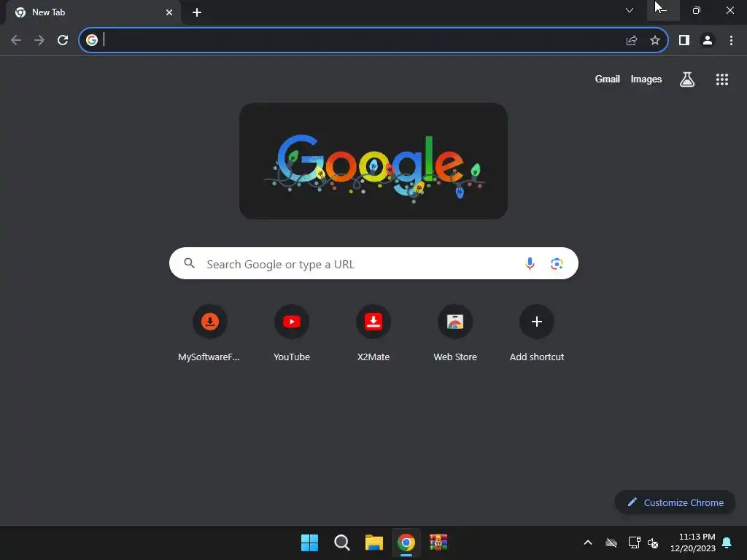
Task: Open the Google apps grid
Action: [x=722, y=79]
